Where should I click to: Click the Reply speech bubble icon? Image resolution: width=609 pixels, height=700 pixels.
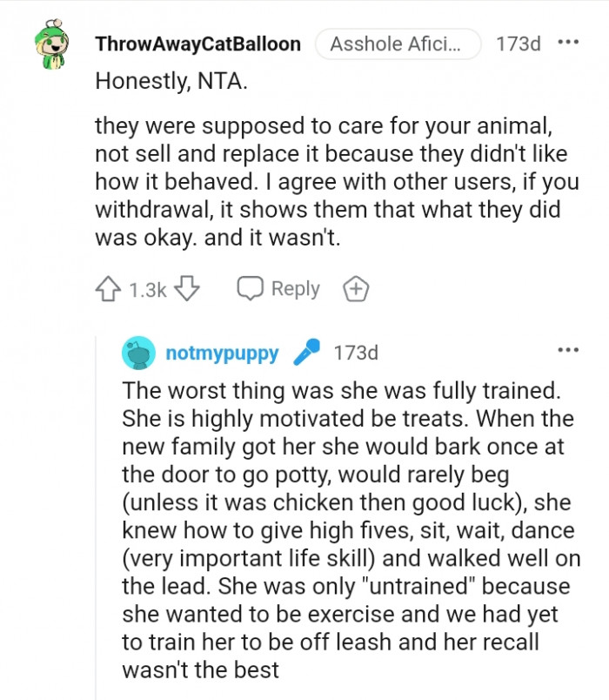[x=251, y=289]
